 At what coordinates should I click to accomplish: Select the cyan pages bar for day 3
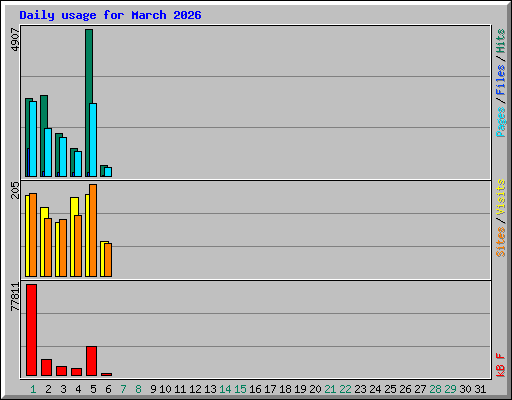(63, 157)
